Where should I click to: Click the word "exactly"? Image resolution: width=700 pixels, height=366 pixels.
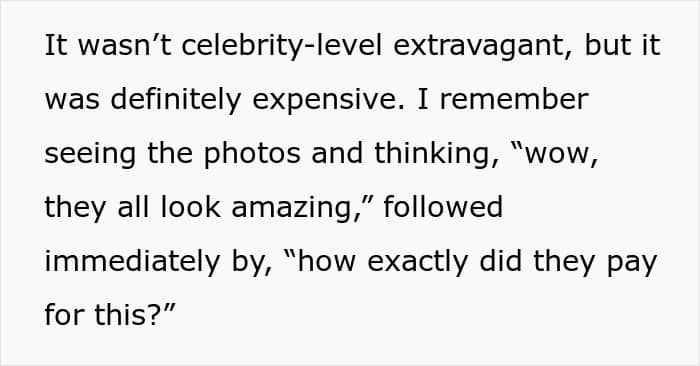[x=417, y=263]
